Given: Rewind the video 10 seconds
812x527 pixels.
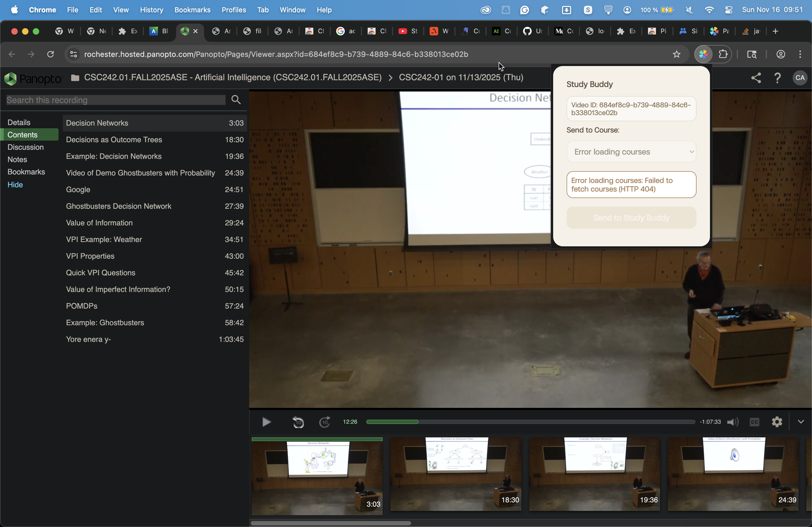Looking at the screenshot, I should [298, 422].
